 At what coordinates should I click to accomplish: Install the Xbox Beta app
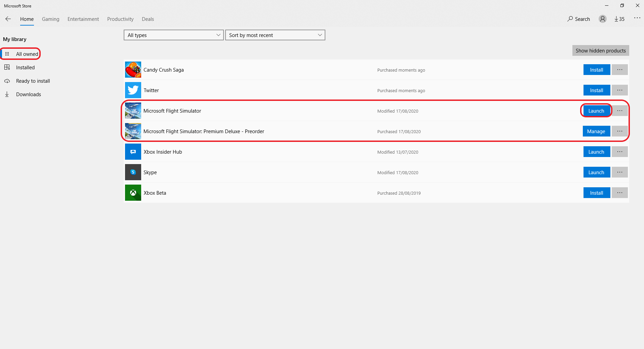[x=597, y=193]
